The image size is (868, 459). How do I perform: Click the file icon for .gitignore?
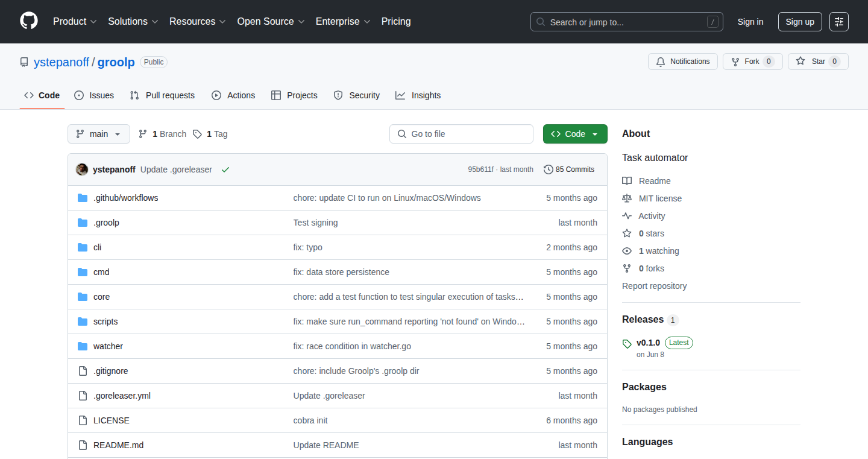point(83,371)
